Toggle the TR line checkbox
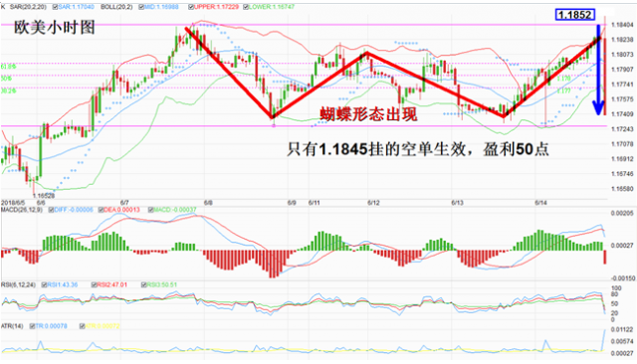637x364 pixels. pos(32,326)
